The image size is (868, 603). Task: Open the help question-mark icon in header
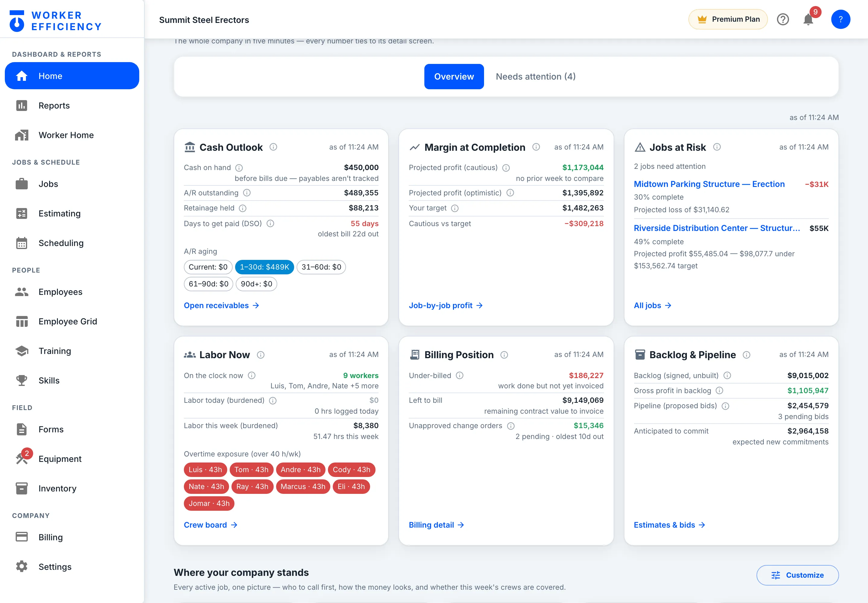point(783,19)
